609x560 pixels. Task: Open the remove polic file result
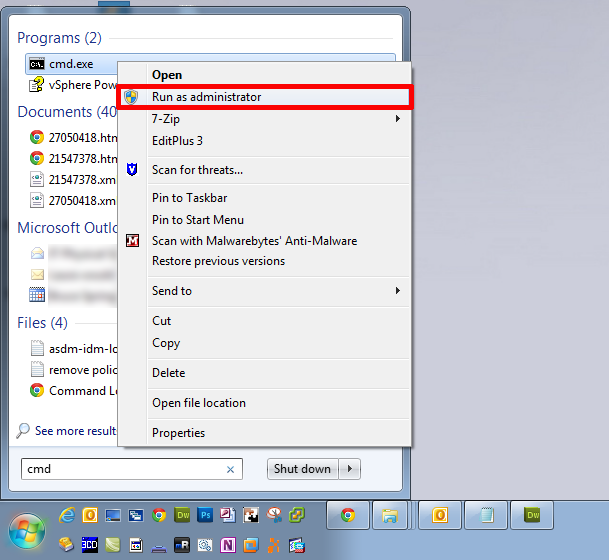click(x=73, y=369)
